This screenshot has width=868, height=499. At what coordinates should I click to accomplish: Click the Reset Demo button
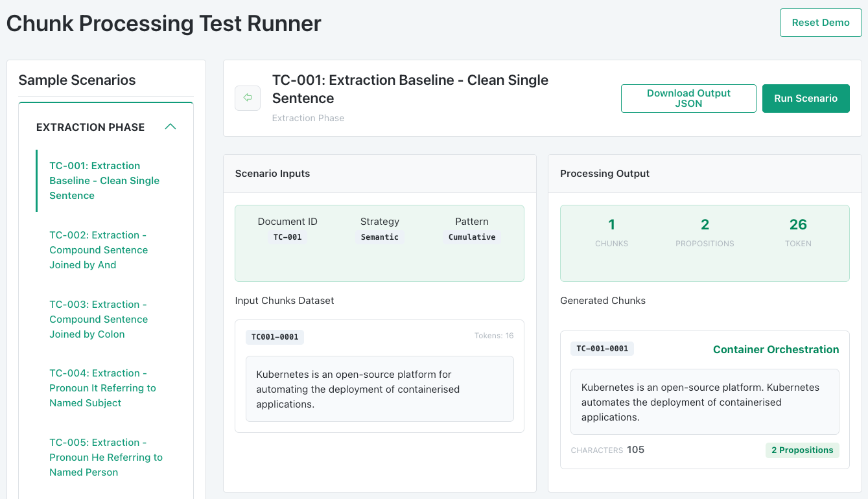(x=821, y=23)
